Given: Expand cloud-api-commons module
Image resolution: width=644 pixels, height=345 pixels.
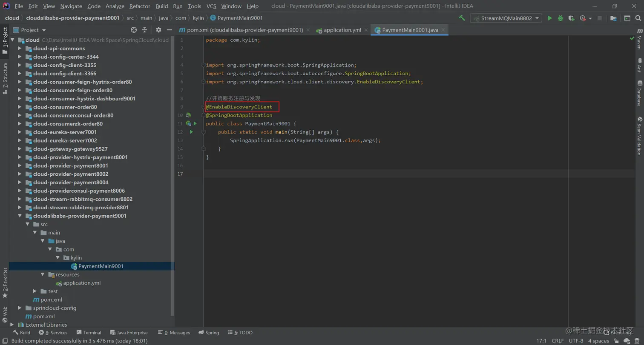Looking at the screenshot, I should pyautogui.click(x=20, y=48).
